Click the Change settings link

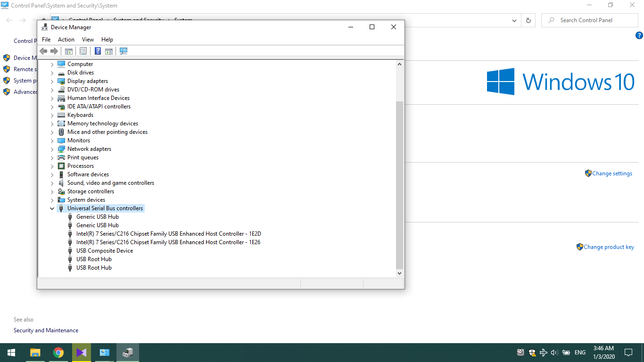[612, 173]
